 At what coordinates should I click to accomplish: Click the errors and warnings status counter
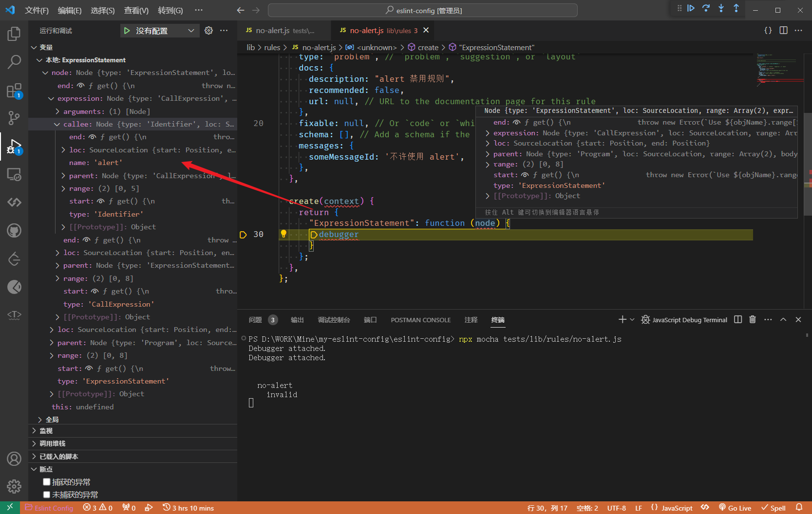97,508
